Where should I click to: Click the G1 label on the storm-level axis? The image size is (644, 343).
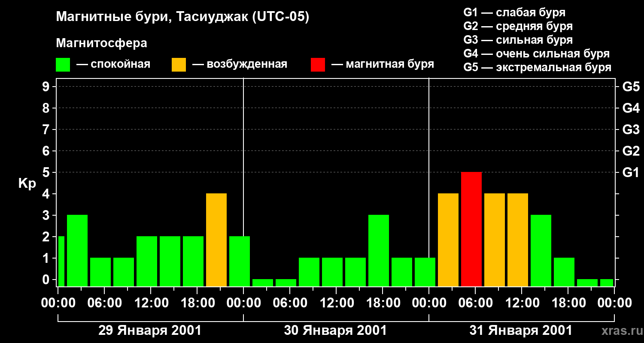pyautogui.click(x=631, y=172)
